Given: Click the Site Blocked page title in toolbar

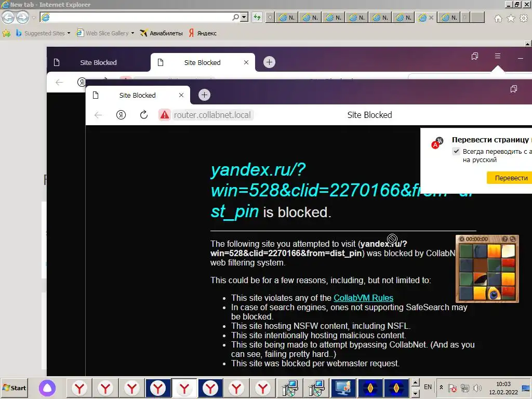Looking at the screenshot, I should click(x=369, y=115).
